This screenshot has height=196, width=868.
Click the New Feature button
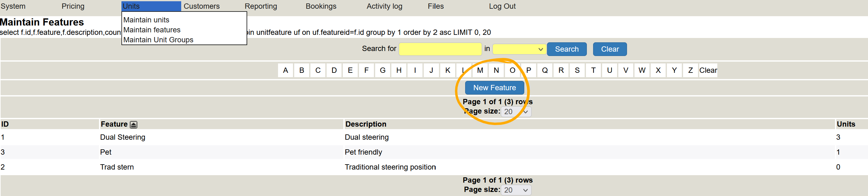coord(494,87)
